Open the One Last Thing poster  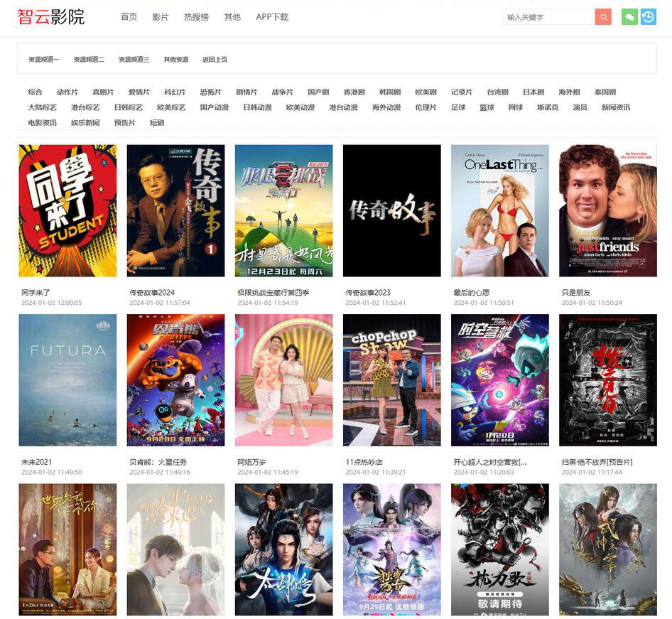(499, 210)
